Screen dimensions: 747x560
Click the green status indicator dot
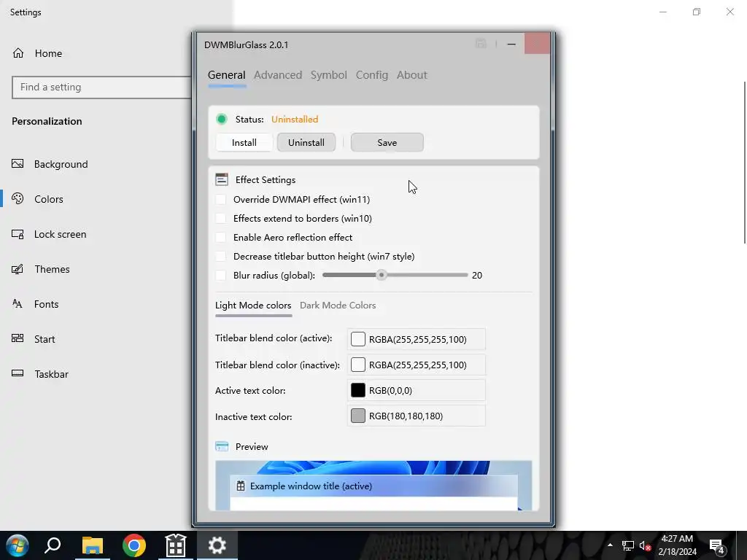222,119
